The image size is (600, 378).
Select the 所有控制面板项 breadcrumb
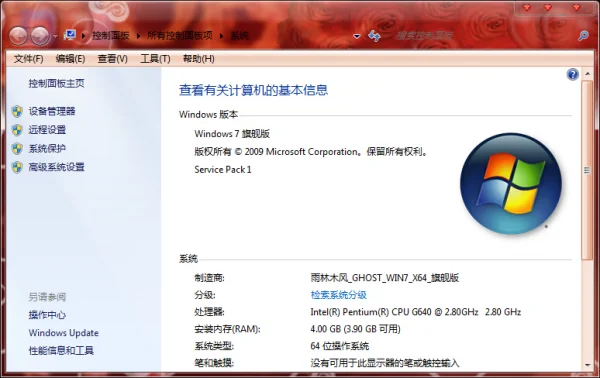[180, 36]
